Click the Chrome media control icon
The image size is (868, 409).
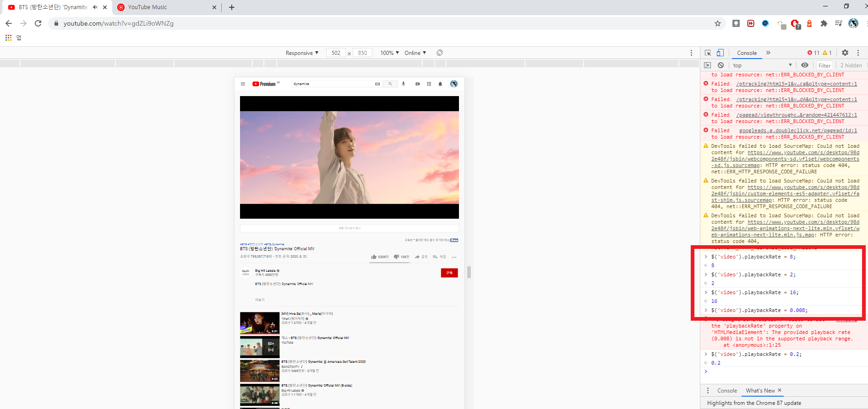tap(838, 23)
